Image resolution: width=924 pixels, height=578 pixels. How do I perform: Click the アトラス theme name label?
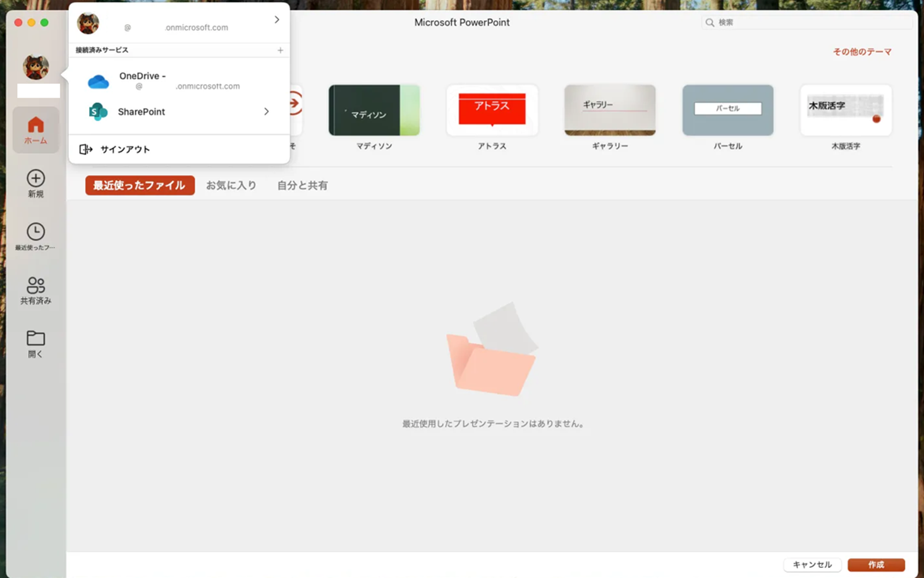tap(492, 146)
